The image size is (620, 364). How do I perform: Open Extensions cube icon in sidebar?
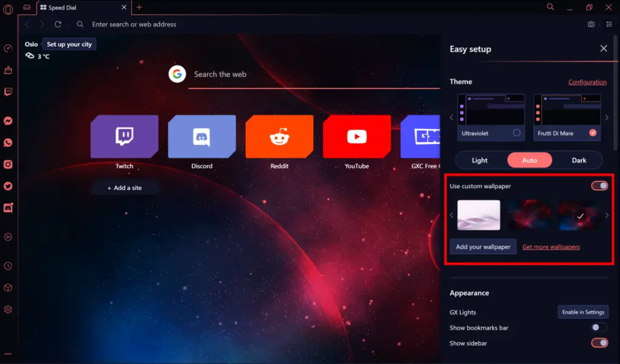click(x=8, y=288)
